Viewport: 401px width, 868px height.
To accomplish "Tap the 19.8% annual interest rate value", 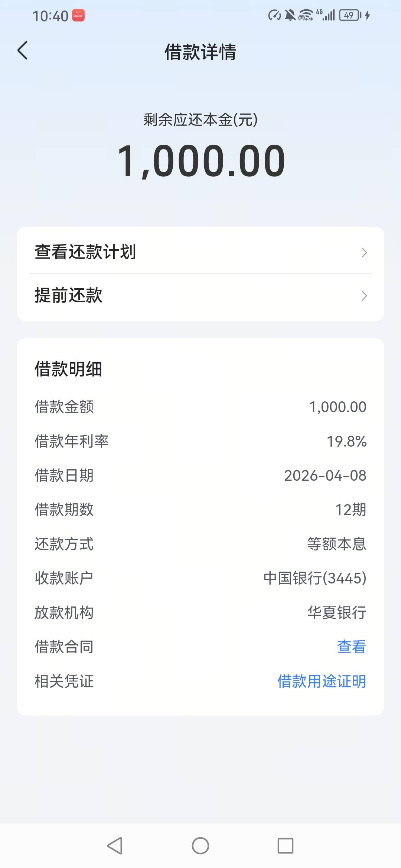I will coord(346,441).
